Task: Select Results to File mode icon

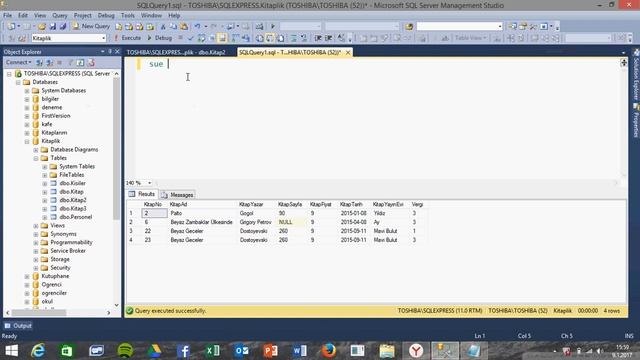Action: coord(281,38)
